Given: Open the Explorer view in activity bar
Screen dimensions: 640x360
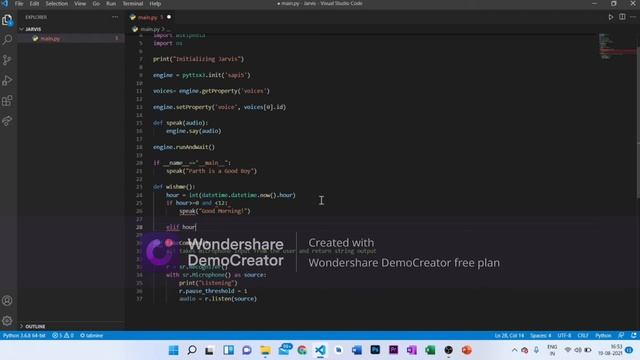Looking at the screenshot, I should [x=7, y=20].
